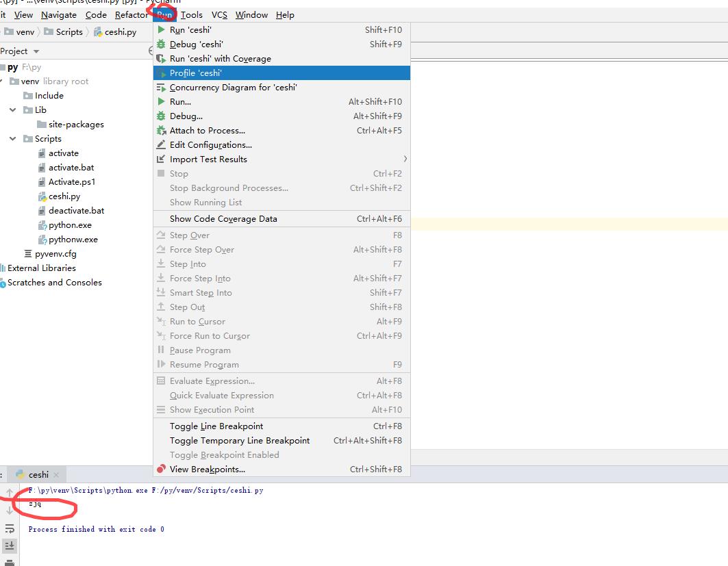Toggle soft-wrap icon in run console

[10, 528]
